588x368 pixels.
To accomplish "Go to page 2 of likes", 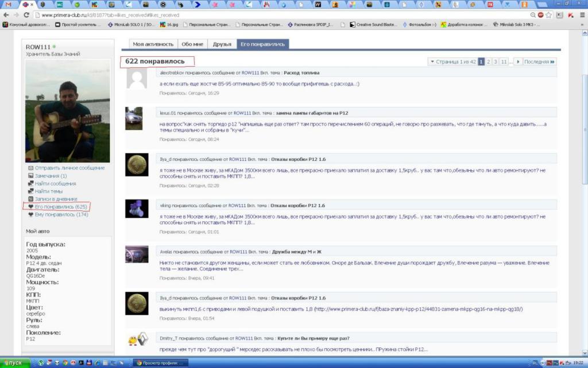I will tap(488, 62).
